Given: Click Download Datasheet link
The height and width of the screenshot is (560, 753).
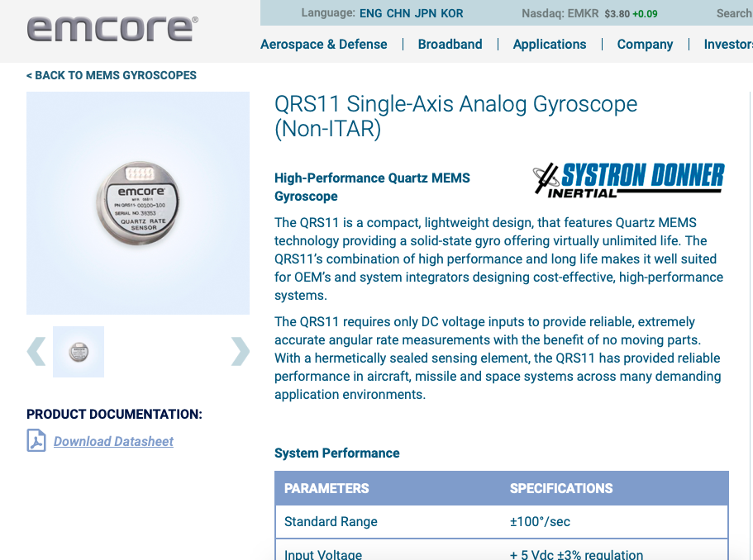Looking at the screenshot, I should (x=113, y=441).
